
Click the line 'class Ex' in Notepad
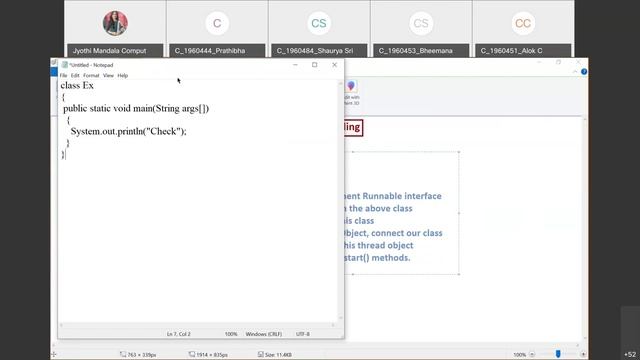tap(77, 85)
